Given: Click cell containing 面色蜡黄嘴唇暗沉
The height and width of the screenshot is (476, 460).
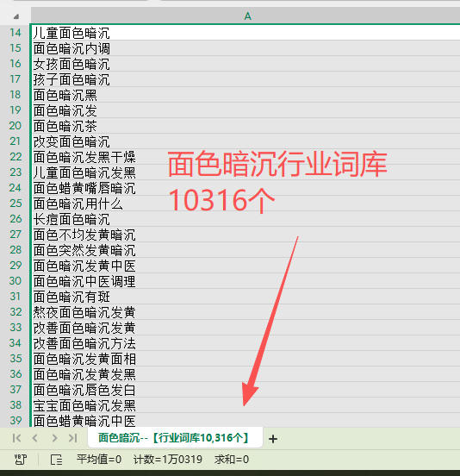Looking at the screenshot, I should click(246, 188).
